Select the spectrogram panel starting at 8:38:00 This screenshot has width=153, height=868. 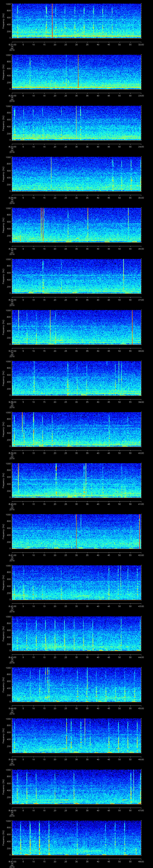click(76, 378)
